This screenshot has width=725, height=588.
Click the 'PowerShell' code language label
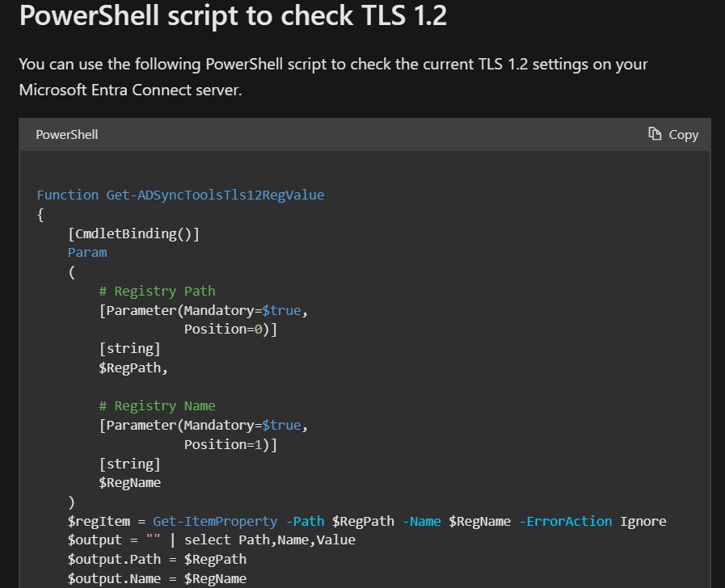pos(66,134)
